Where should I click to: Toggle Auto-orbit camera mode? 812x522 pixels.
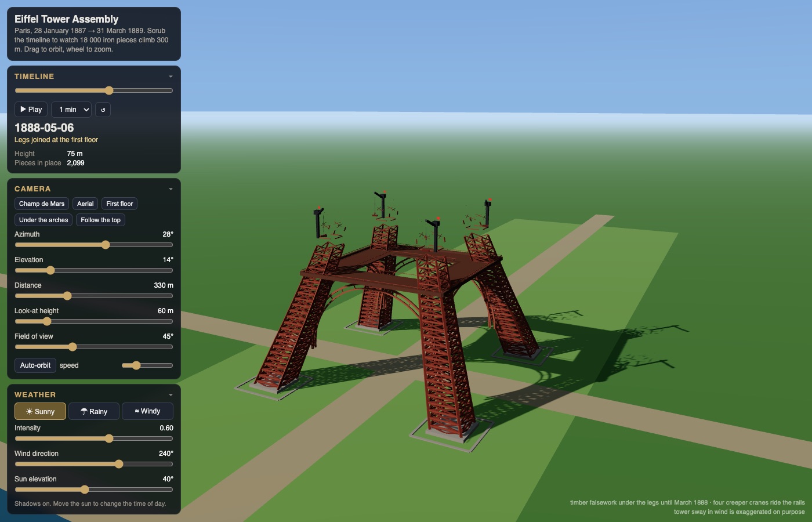35,365
